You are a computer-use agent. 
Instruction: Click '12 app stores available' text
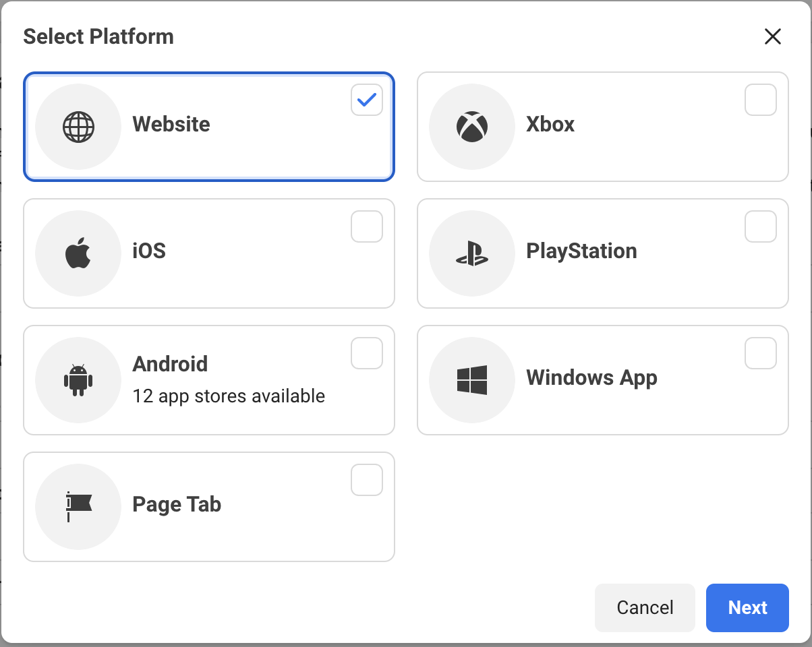pos(229,396)
